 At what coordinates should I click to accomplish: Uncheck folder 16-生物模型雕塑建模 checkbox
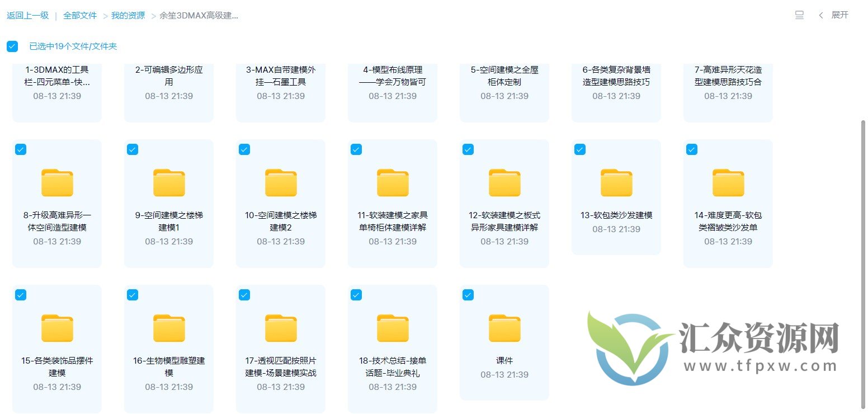click(133, 295)
